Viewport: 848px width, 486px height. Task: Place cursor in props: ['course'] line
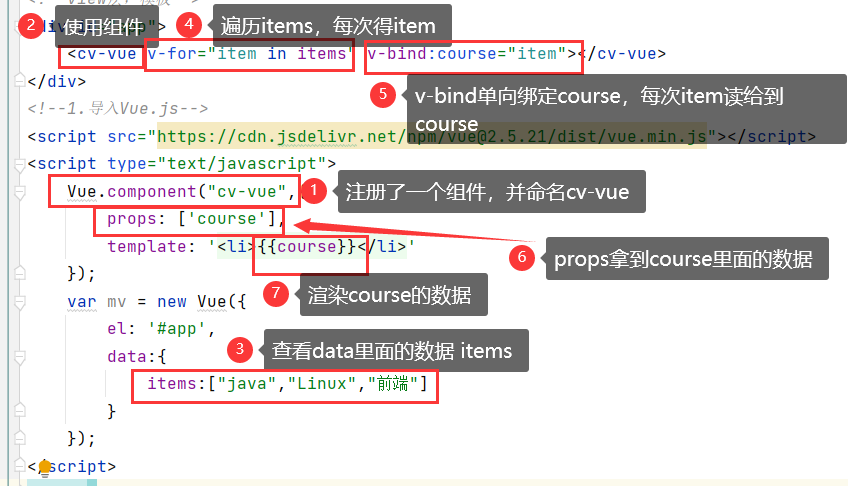[x=189, y=218]
